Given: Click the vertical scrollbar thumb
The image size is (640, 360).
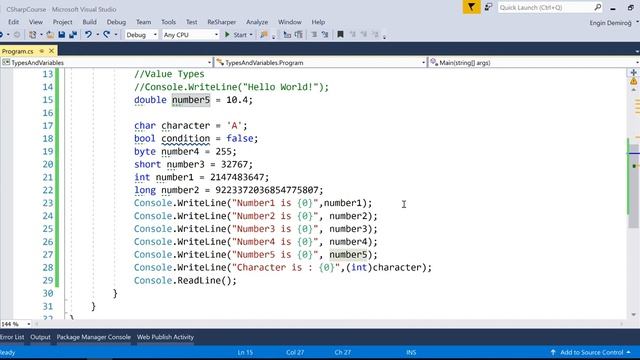Looking at the screenshot, I should click(633, 186).
